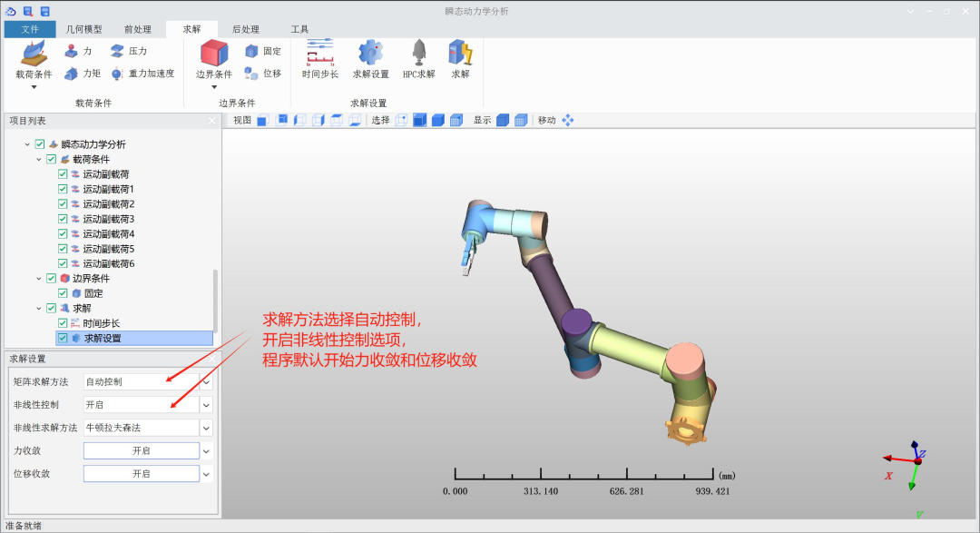Choose solid body selection mode icon
The width and height of the screenshot is (980, 533).
pos(438,120)
